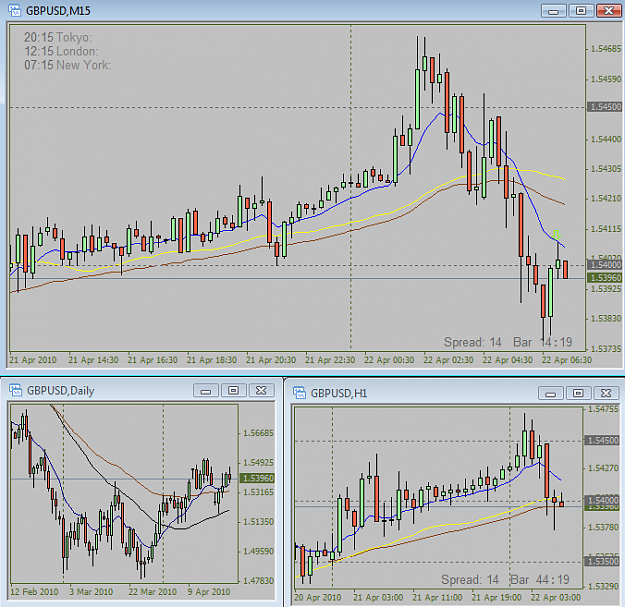
Task: Click the 1.56685 price scale value in Daily chart
Action: tap(258, 433)
